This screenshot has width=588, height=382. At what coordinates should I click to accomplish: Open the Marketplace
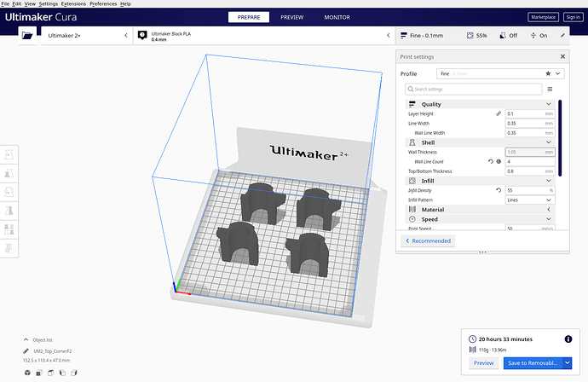543,17
